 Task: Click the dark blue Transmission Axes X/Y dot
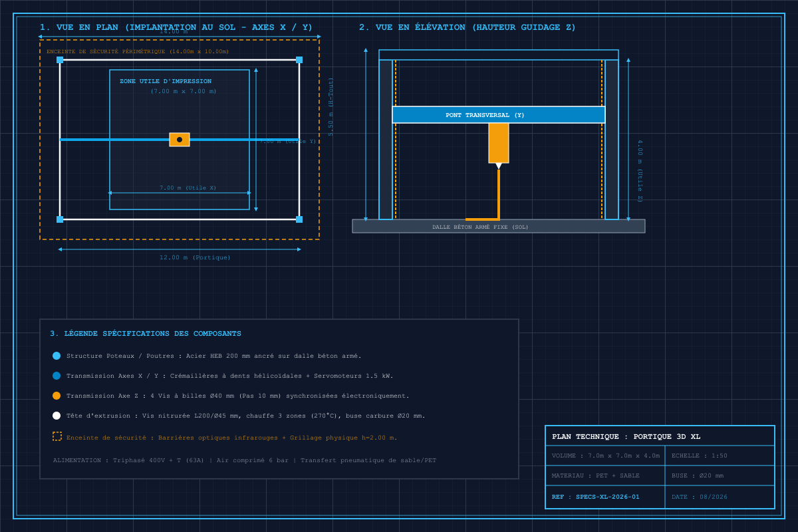[57, 376]
